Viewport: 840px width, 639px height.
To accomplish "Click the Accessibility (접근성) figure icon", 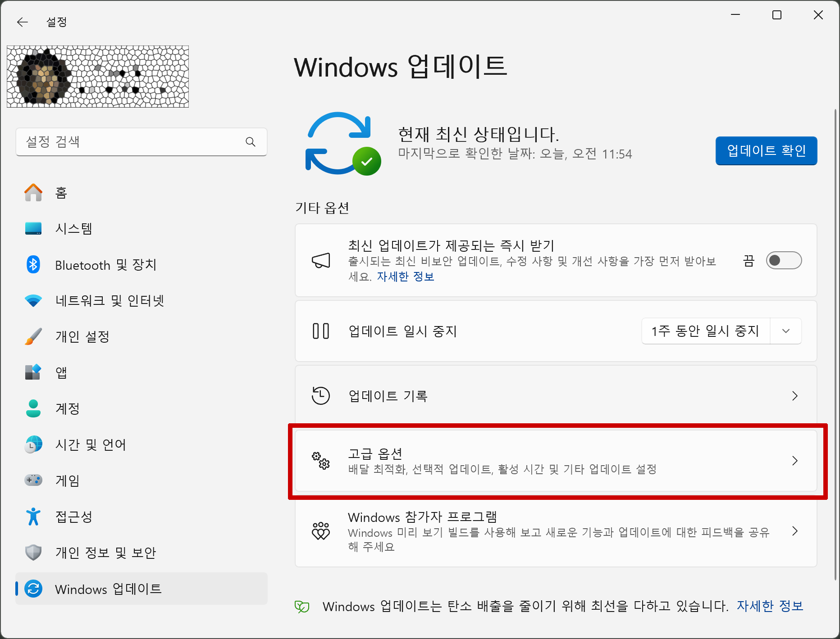I will (x=33, y=517).
